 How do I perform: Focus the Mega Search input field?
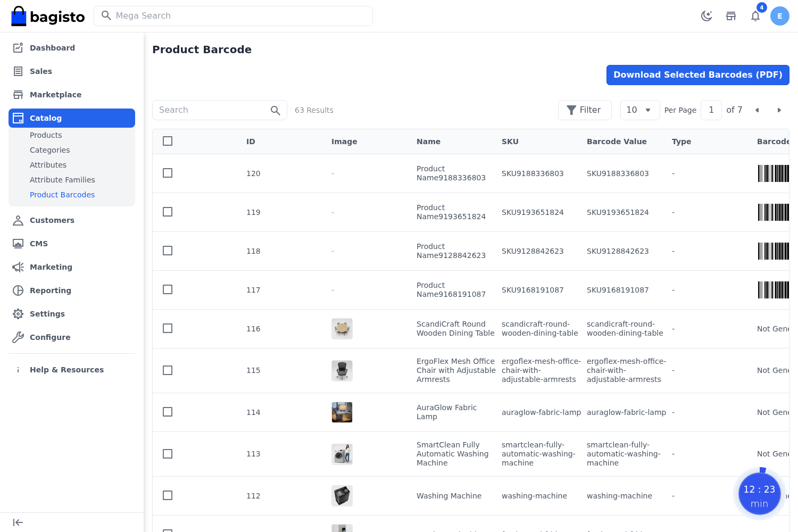pyautogui.click(x=233, y=16)
